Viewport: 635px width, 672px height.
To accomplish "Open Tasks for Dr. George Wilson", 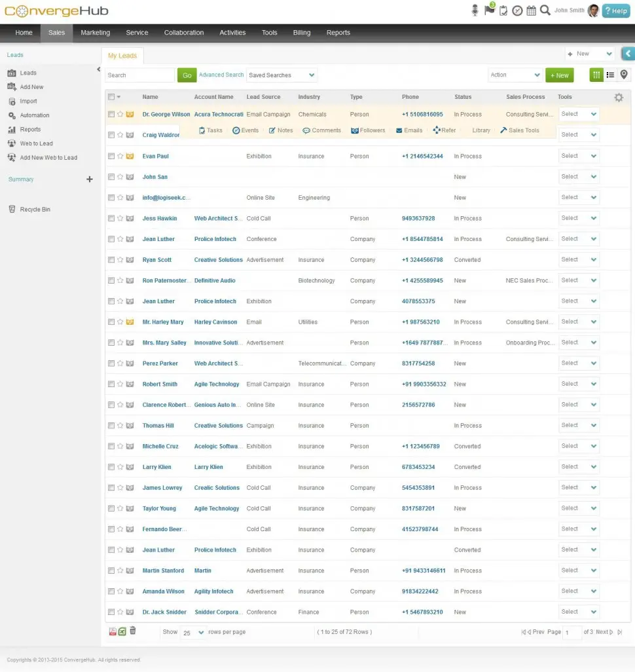I will click(x=209, y=130).
